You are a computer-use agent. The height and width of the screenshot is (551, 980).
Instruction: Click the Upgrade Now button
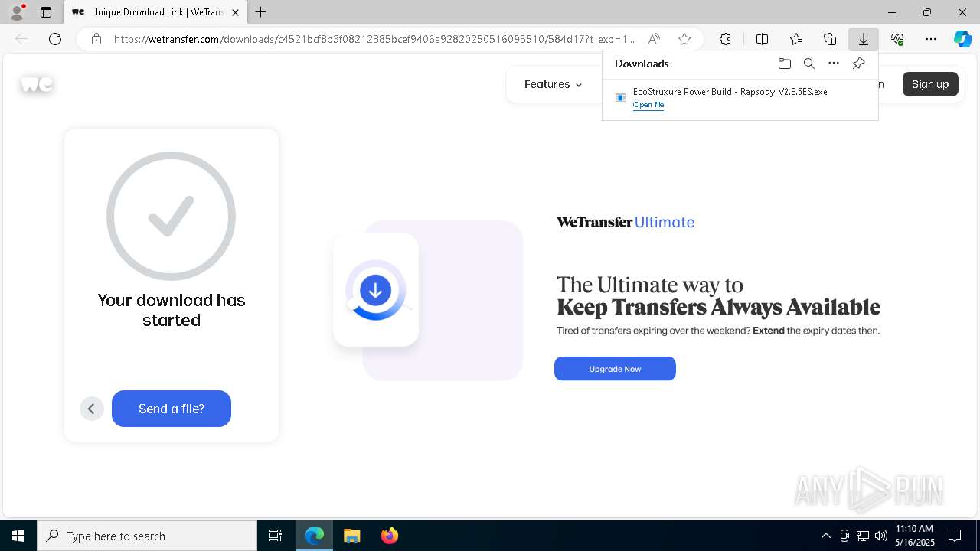click(615, 369)
